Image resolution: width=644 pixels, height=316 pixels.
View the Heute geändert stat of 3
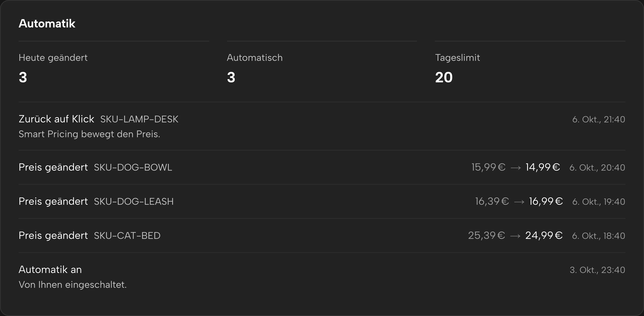(x=114, y=68)
